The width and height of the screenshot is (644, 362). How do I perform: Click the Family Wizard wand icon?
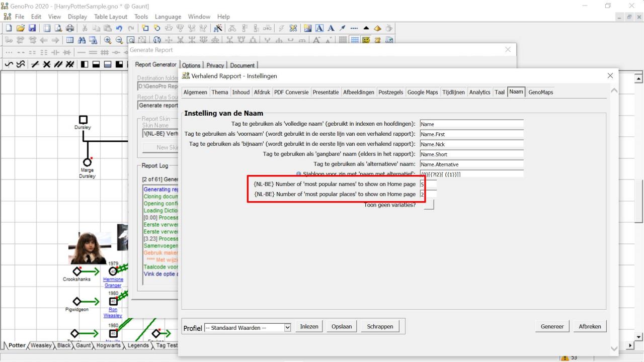[218, 28]
